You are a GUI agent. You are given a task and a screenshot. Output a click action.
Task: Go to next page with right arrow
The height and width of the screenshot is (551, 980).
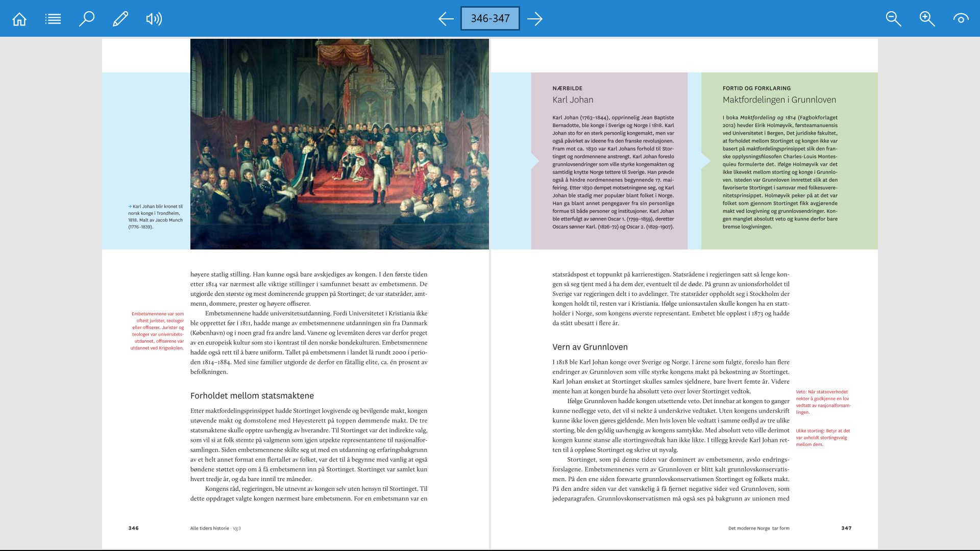[x=534, y=19]
